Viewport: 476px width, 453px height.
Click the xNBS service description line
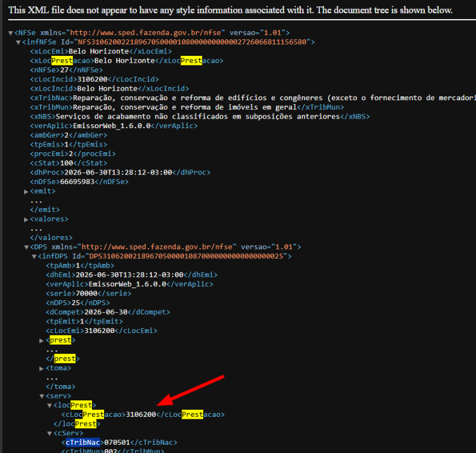pyautogui.click(x=200, y=117)
